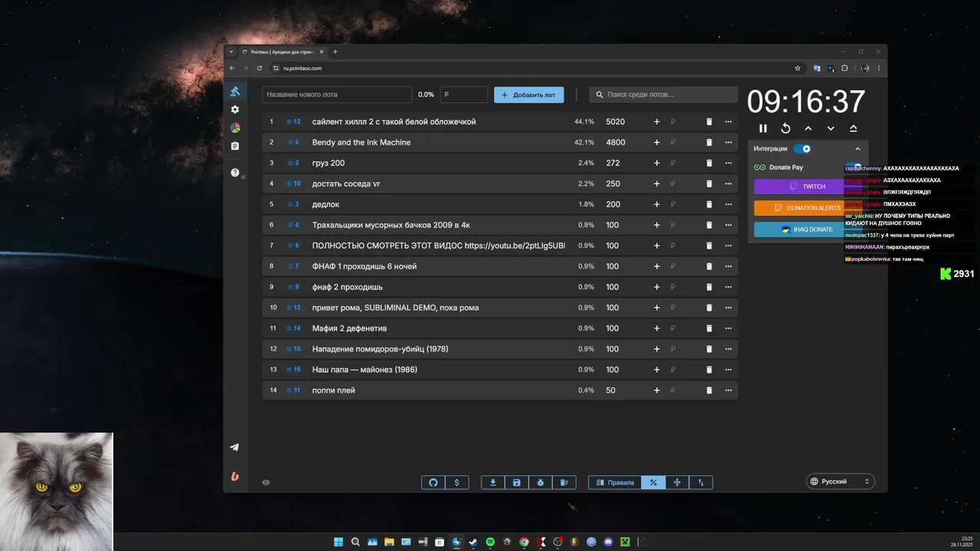Viewport: 980px width, 551px height.
Task: Open the wheel of fortune page
Action: [235, 128]
